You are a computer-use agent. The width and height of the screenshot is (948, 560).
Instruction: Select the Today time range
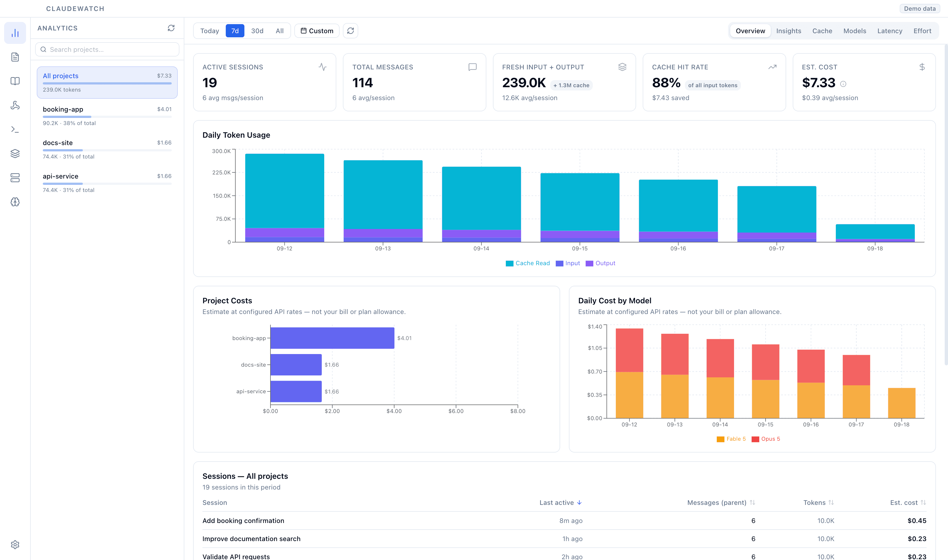click(x=210, y=30)
